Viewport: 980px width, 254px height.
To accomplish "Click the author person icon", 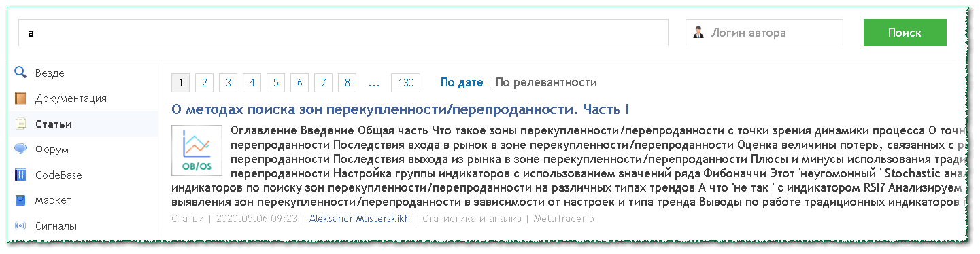I will (698, 33).
